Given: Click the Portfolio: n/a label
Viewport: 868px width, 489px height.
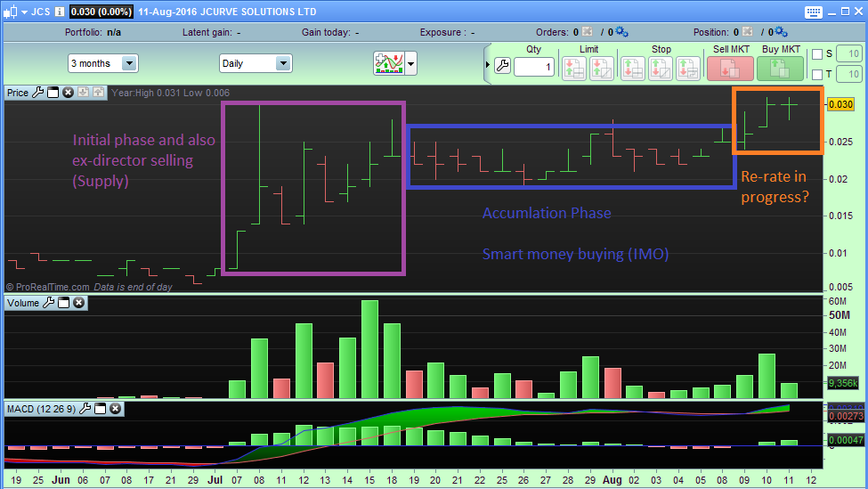Looking at the screenshot, I should tap(93, 32).
